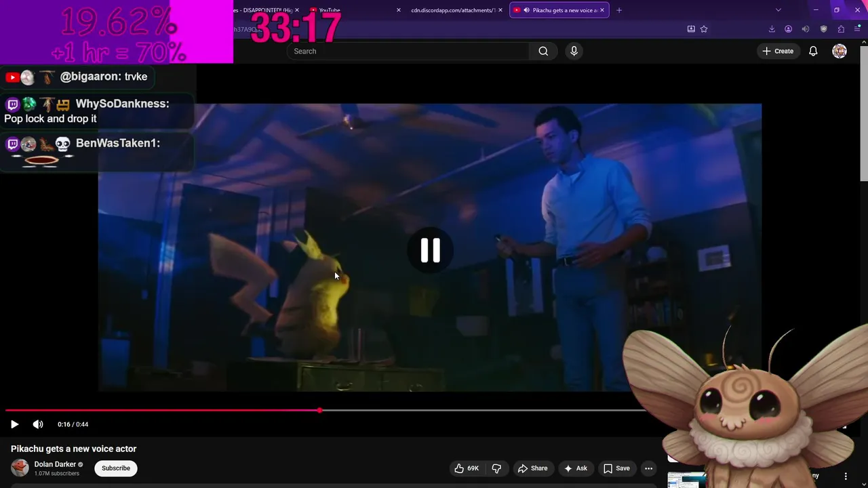Bookmark this page with the star icon
868x488 pixels.
click(x=704, y=29)
